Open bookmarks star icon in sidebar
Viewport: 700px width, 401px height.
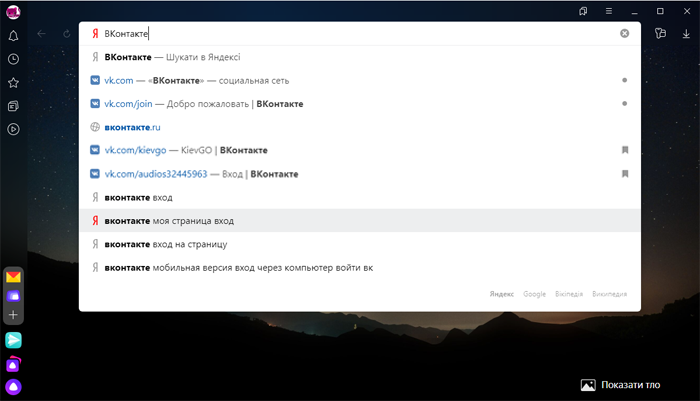pos(13,83)
